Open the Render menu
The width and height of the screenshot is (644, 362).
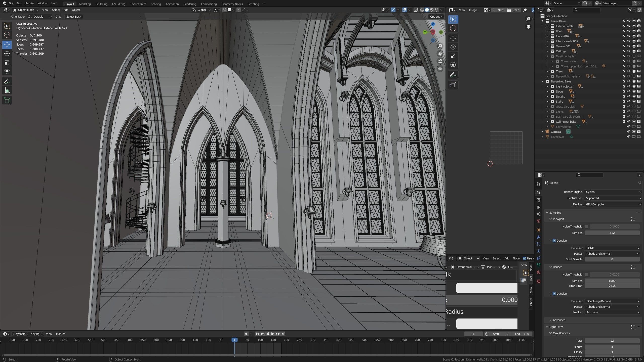pos(30,3)
